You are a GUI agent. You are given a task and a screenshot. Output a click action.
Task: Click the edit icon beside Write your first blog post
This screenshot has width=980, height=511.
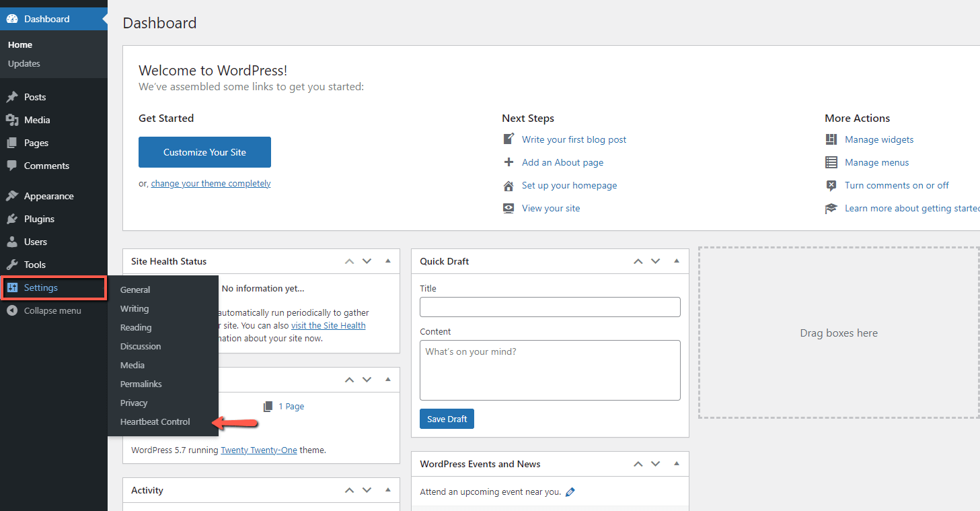(508, 139)
